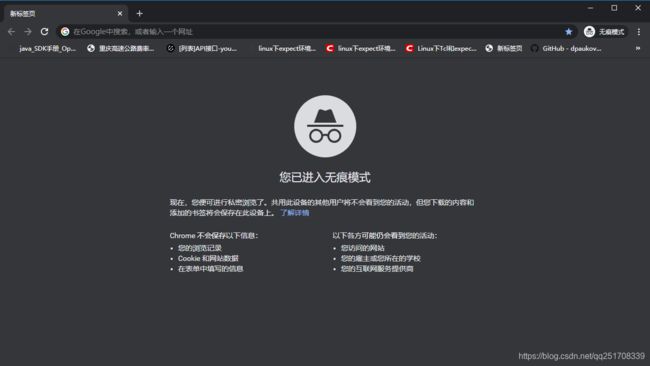Open the 新标签页 bookmark in bookmarks bar
Viewport: 650px width, 366px height.
504,48
